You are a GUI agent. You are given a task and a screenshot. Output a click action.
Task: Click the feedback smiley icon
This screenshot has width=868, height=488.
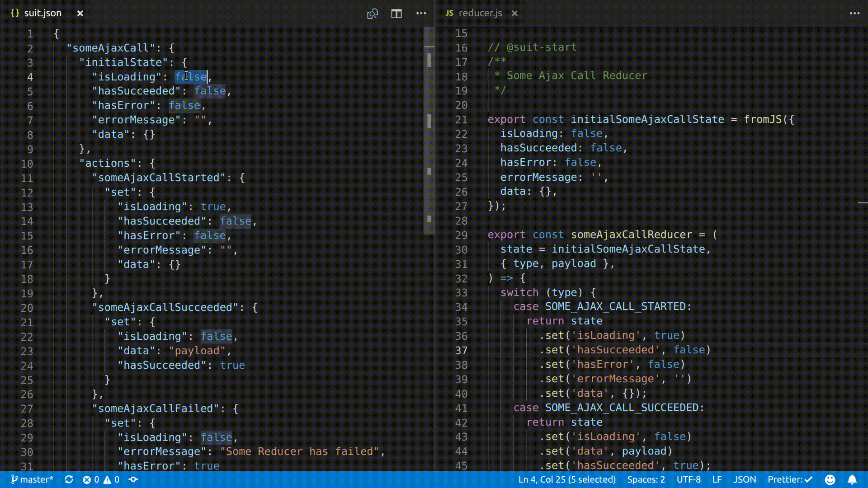[830, 479]
